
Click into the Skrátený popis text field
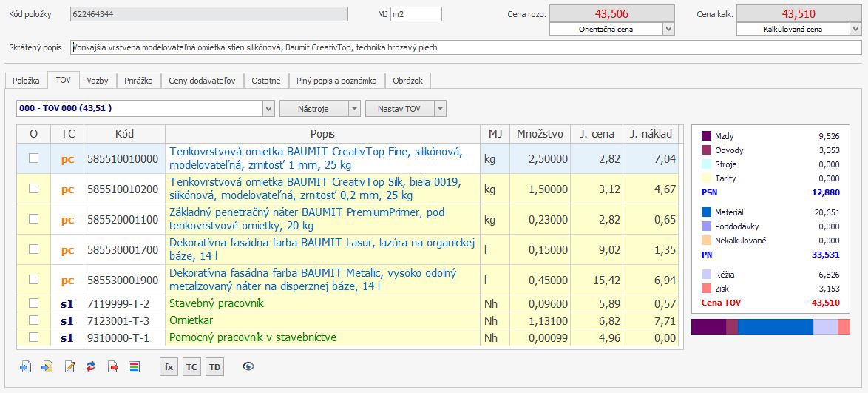(x=465, y=47)
